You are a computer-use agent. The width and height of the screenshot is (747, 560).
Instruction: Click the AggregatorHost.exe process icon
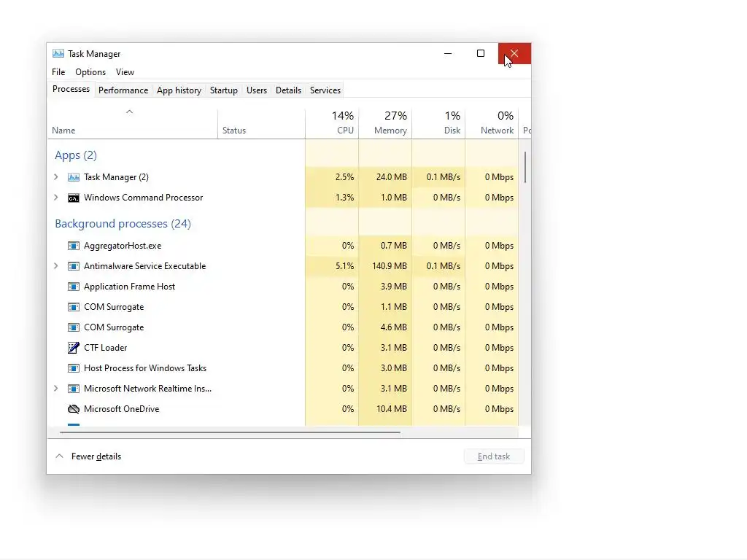[74, 246]
